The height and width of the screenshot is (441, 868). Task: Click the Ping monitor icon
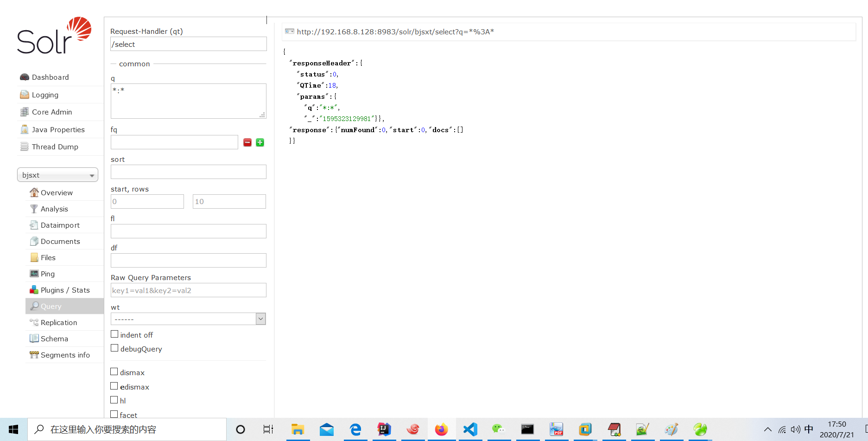click(34, 274)
